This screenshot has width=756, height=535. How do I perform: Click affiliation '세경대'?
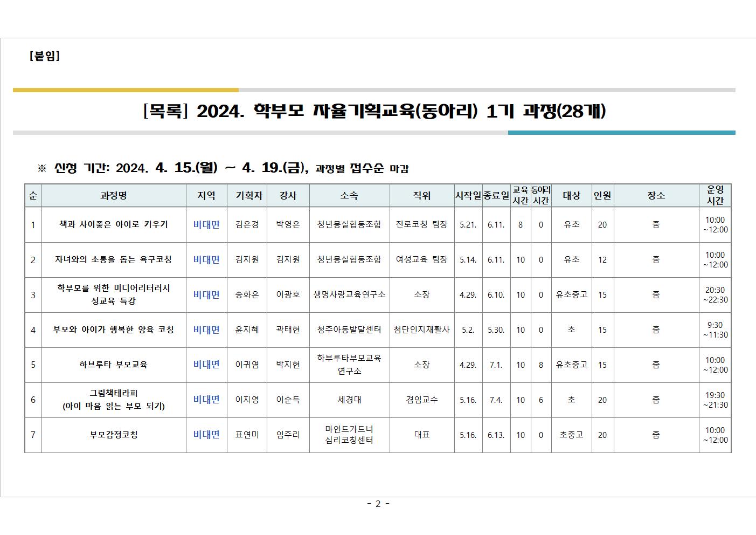(349, 400)
